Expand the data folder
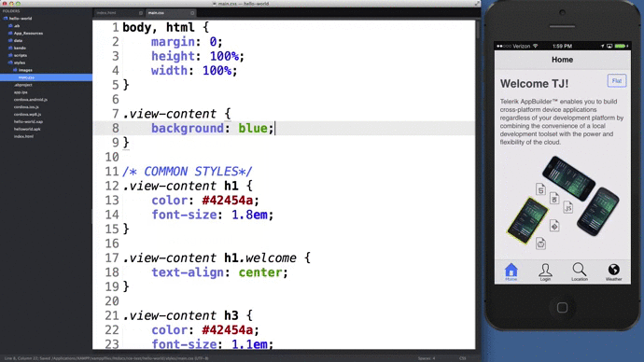Screen dimensions: 644x362 (10, 41)
